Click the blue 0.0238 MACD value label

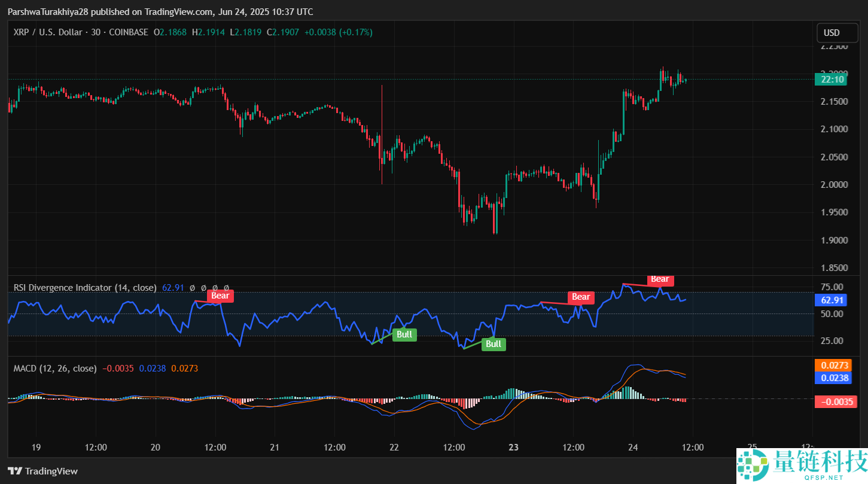832,378
